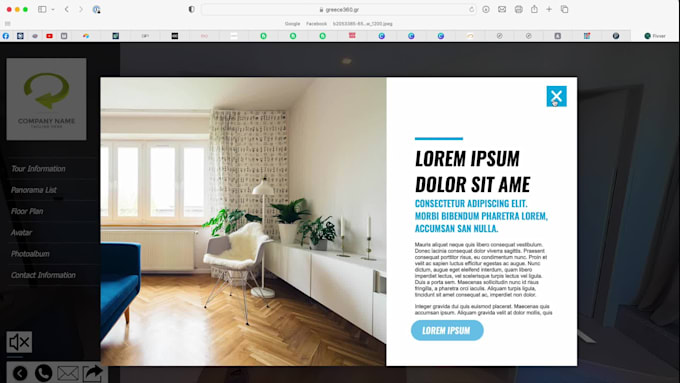Click the phone call icon
The width and height of the screenshot is (680, 383).
pos(43,373)
